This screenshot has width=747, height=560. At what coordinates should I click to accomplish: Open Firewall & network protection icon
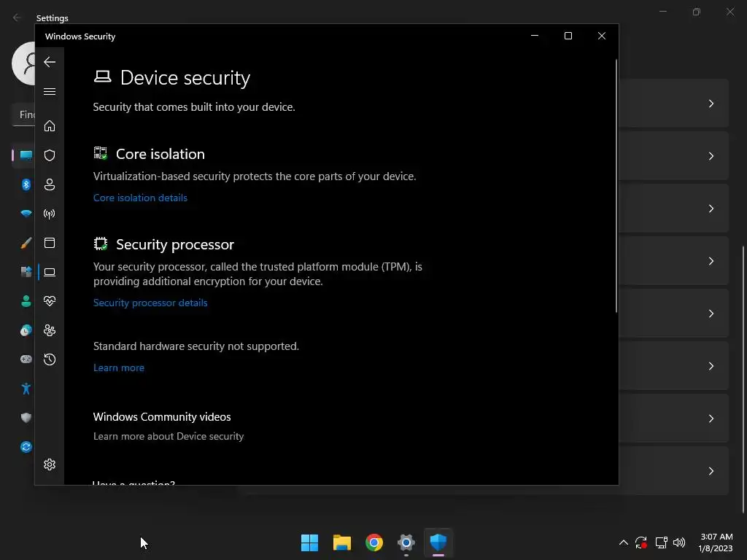pyautogui.click(x=50, y=214)
